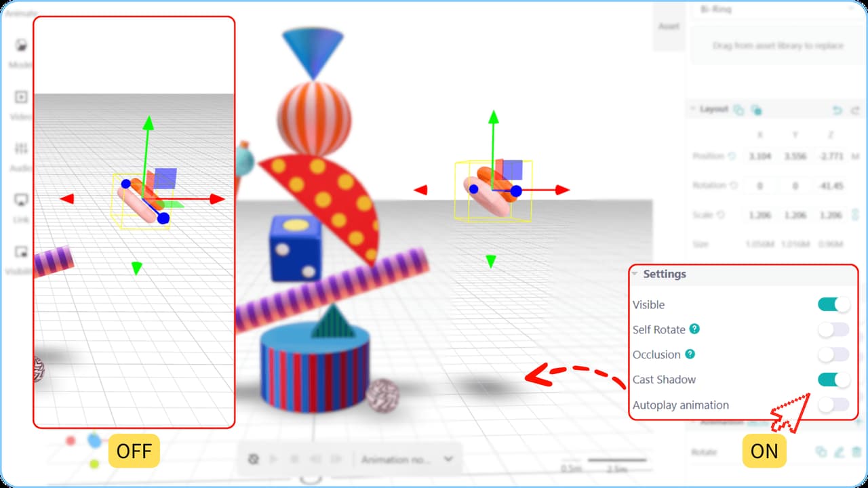Viewport: 868px width, 488px height.
Task: Click the Drag from asset library area
Action: click(776, 45)
